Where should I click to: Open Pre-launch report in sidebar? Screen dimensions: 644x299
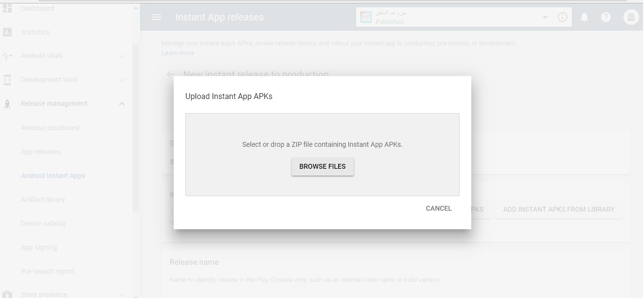(47, 271)
